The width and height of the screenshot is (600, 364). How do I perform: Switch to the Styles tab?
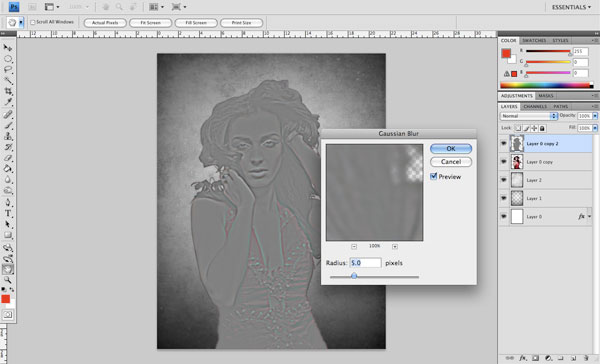560,41
